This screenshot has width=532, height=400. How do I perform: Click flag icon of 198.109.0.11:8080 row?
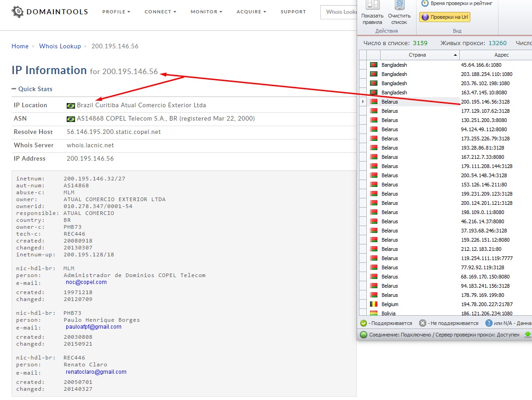coord(374,212)
